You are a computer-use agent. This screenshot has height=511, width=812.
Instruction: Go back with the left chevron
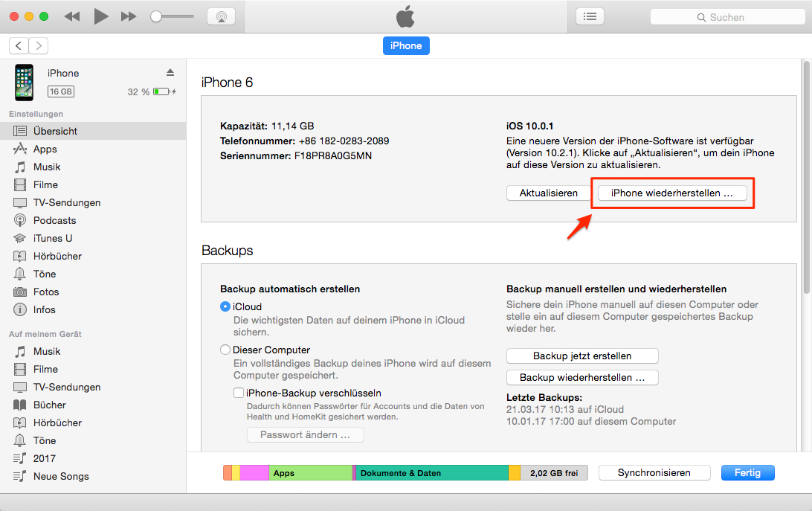[x=19, y=45]
